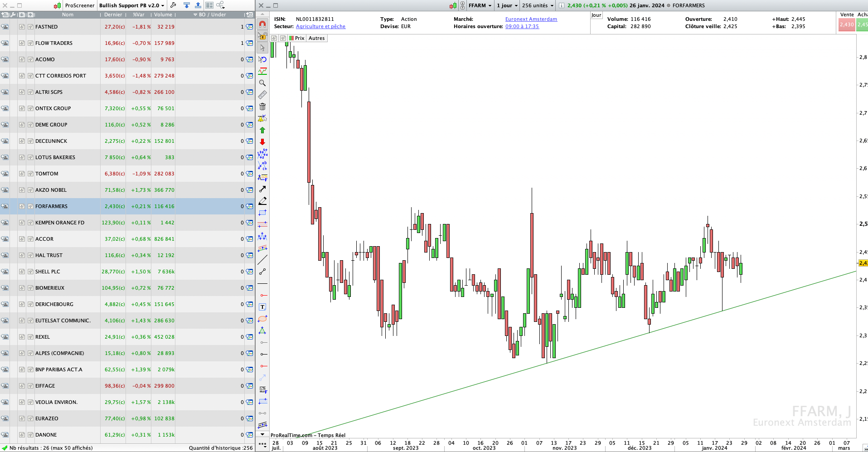The width and height of the screenshot is (868, 452).
Task: Click the yellow current price marker on axis
Action: pyautogui.click(x=863, y=263)
